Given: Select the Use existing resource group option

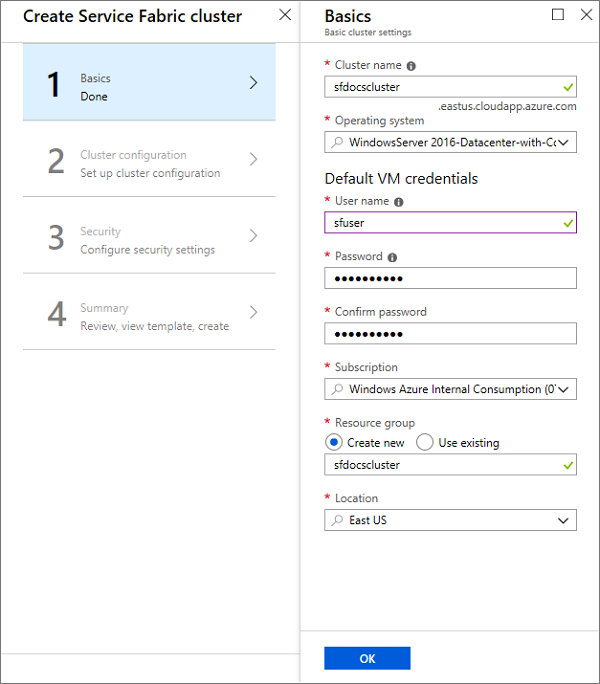Looking at the screenshot, I should click(425, 442).
